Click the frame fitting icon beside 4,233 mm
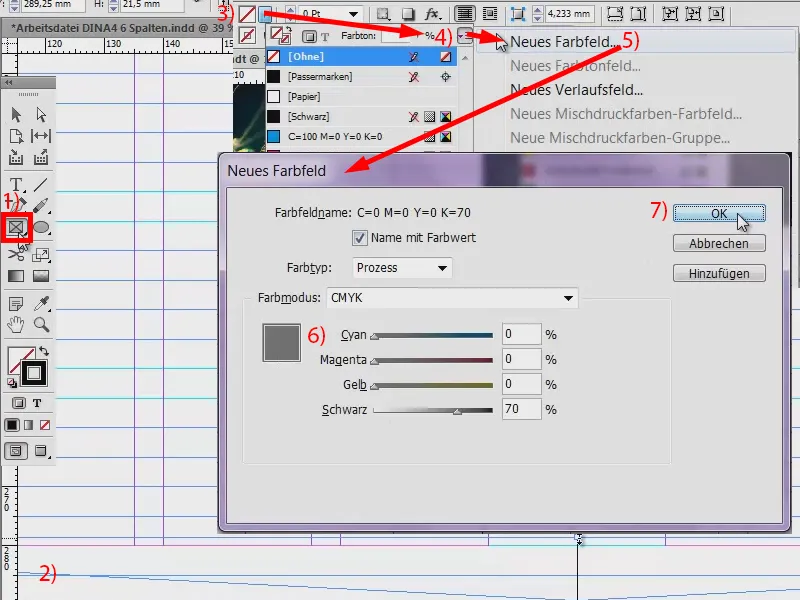 click(x=517, y=14)
